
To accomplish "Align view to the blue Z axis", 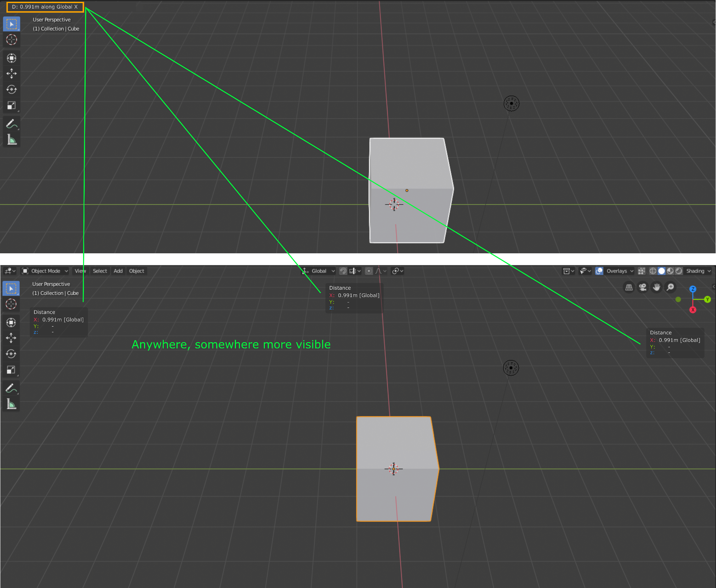I will click(693, 289).
